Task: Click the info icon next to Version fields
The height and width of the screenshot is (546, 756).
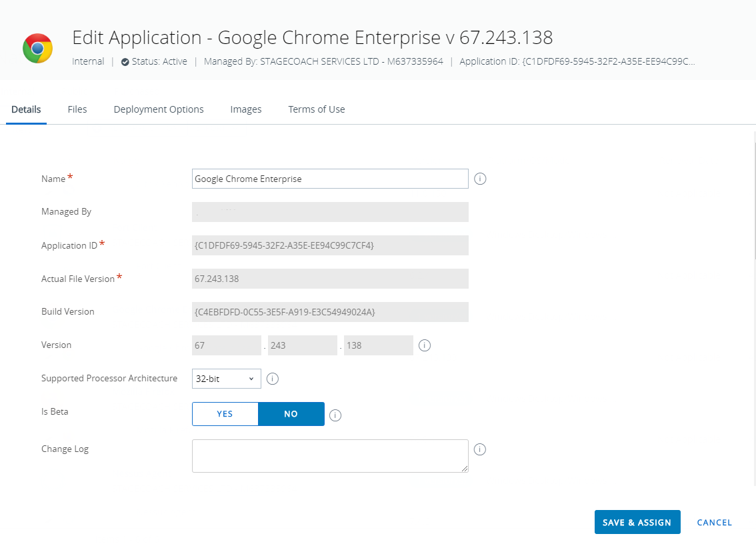Action: point(425,345)
